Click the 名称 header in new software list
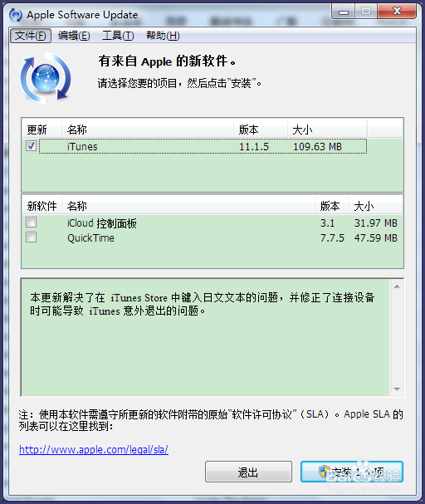Viewport: 425px width, 504px height. (x=188, y=206)
